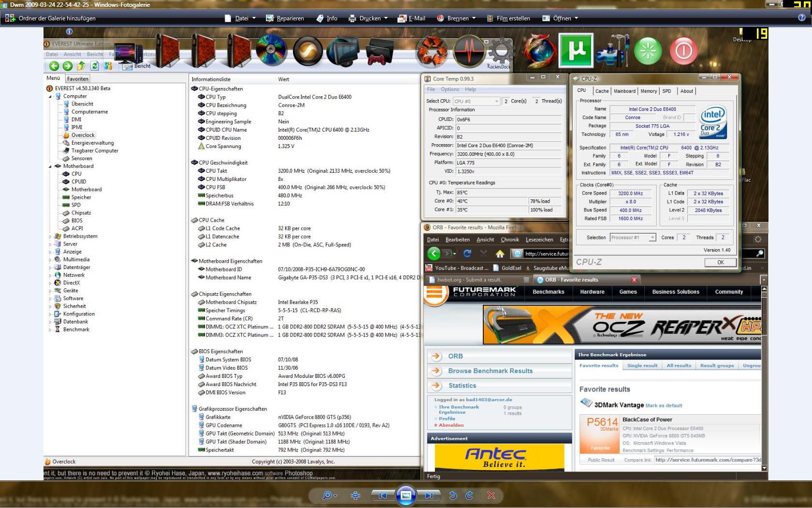Click the orange recycle dock icon
Viewport: 812px width, 508px height.
[432, 51]
